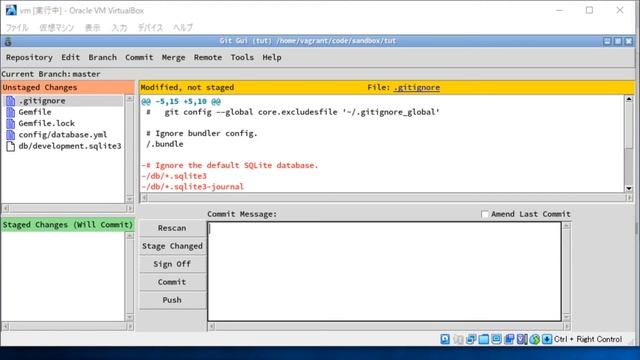Click the diff pane horizontal scroll-right arrow
The height and width of the screenshot is (360, 640).
629,198
